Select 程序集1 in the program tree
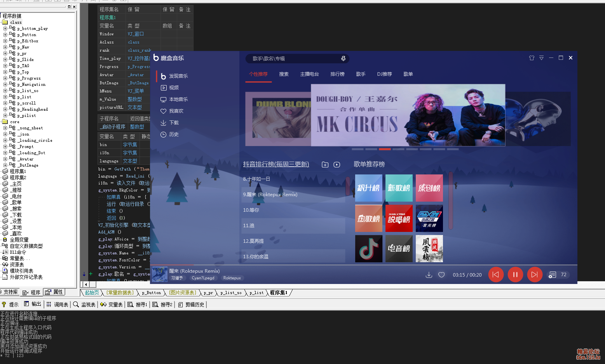The height and width of the screenshot is (364, 605). (x=18, y=171)
